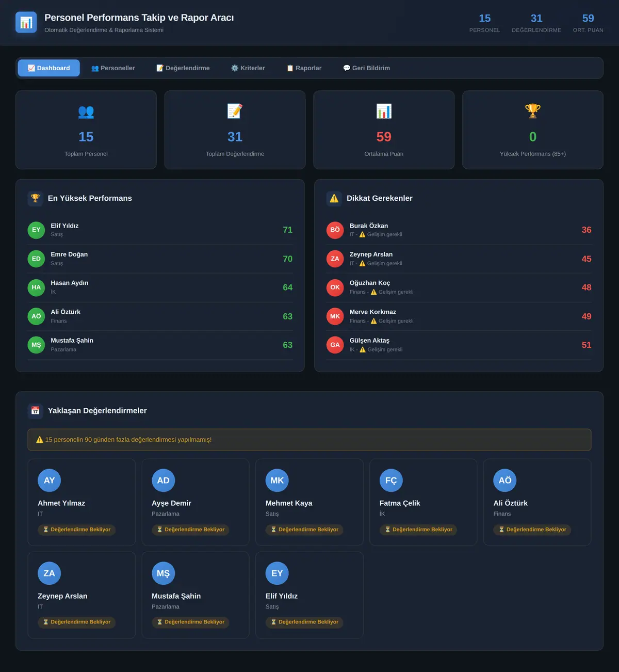The height and width of the screenshot is (672, 619).
Task: Click the Mustafa Şahin name in top performers
Action: 72,341
